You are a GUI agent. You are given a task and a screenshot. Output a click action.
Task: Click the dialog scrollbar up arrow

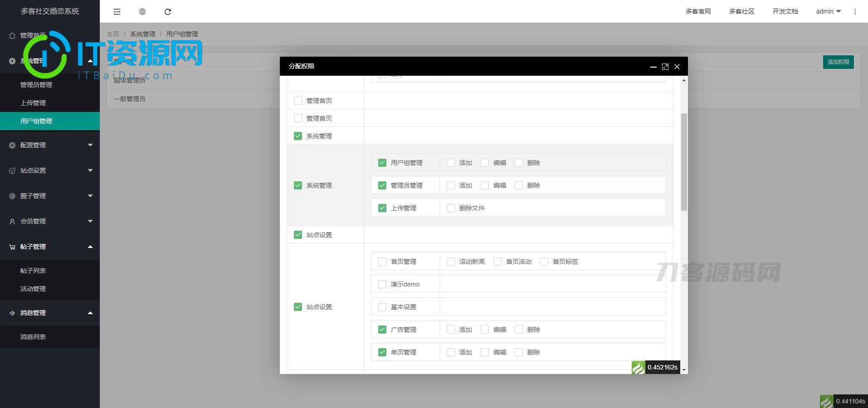click(684, 80)
